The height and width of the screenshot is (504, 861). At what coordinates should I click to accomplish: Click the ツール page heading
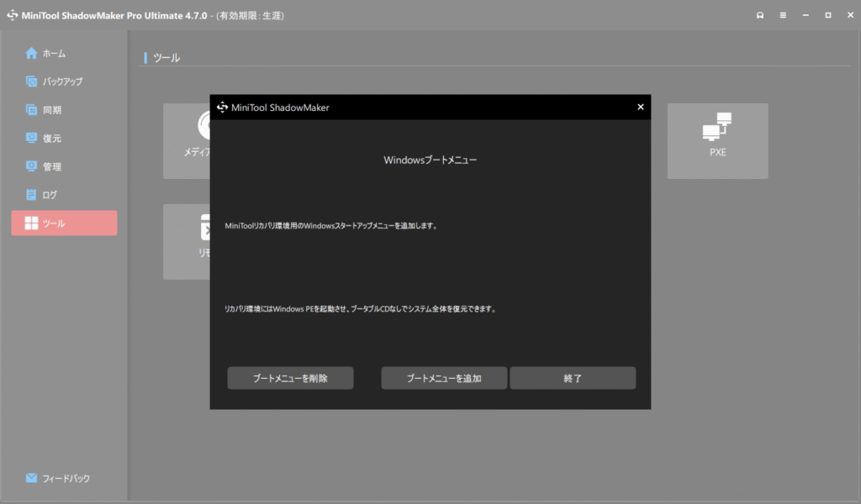[x=166, y=58]
